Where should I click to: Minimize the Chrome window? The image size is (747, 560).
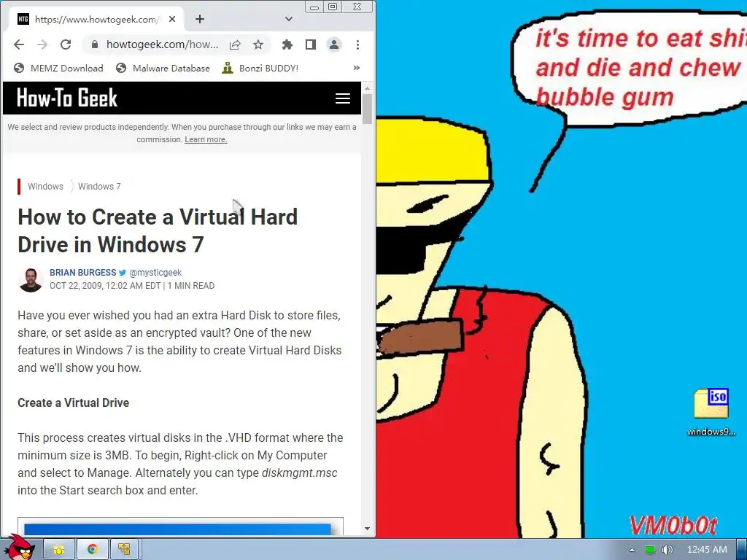click(x=314, y=7)
